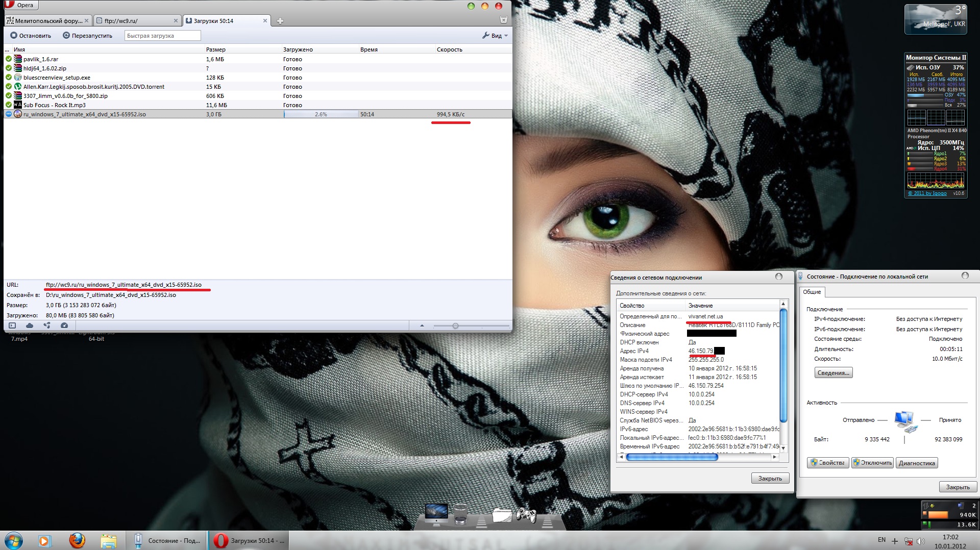This screenshot has width=980, height=550.
Task: Stop the download with the Остановить button
Action: point(31,36)
